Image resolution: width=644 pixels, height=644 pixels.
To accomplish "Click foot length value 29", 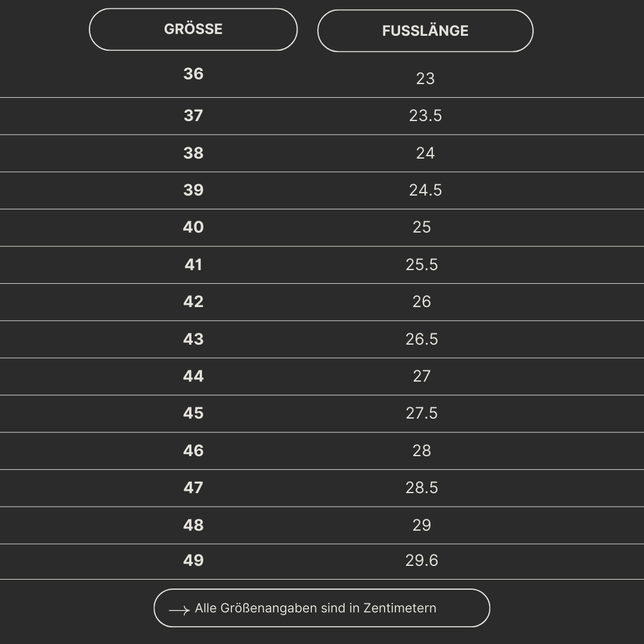I will (422, 525).
